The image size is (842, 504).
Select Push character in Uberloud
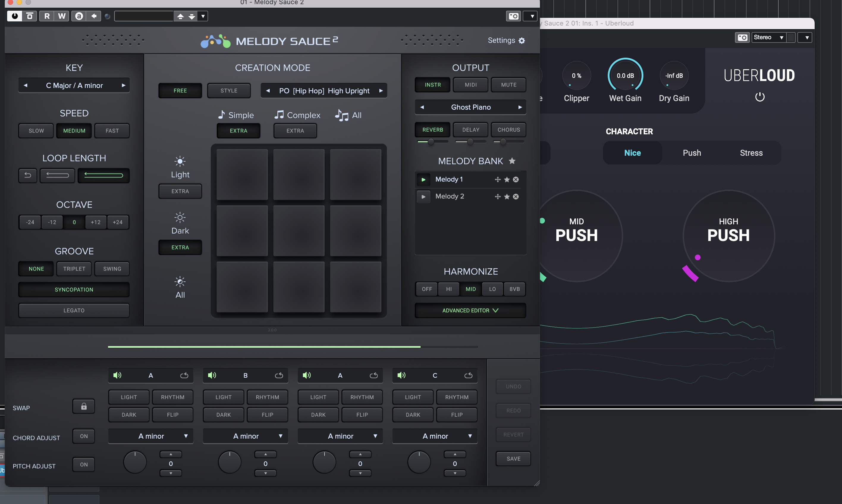click(692, 153)
